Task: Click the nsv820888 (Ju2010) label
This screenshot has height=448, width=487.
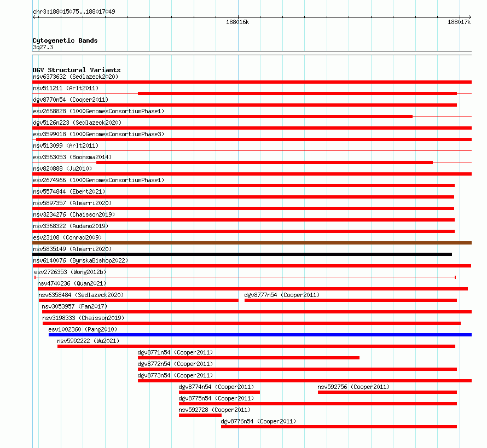Action: point(62,168)
